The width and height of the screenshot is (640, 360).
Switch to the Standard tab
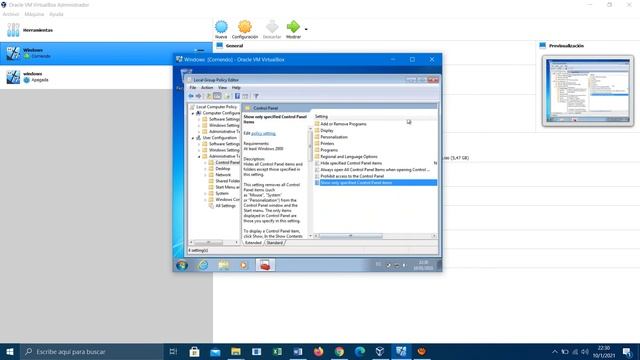tap(275, 243)
